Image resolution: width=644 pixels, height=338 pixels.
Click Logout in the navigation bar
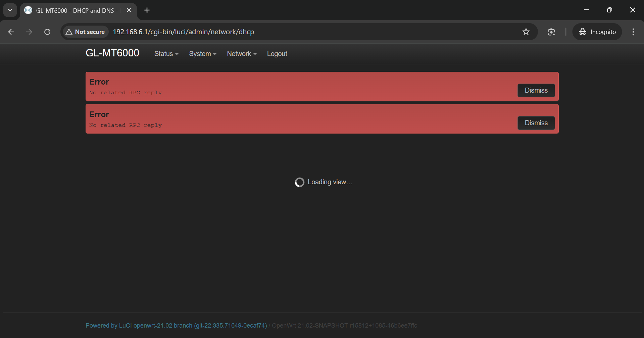[277, 54]
